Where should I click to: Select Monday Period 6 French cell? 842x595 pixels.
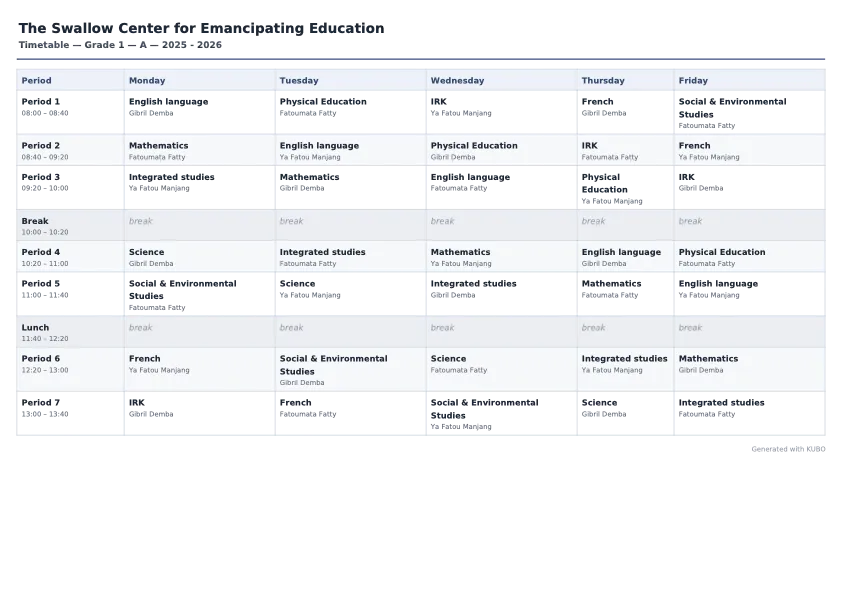pyautogui.click(x=199, y=369)
